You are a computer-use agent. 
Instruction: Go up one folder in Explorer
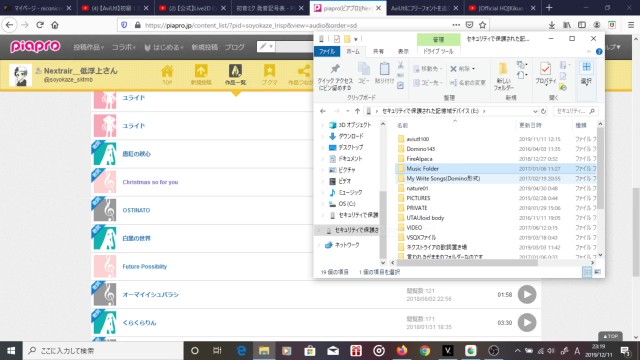pos(358,111)
